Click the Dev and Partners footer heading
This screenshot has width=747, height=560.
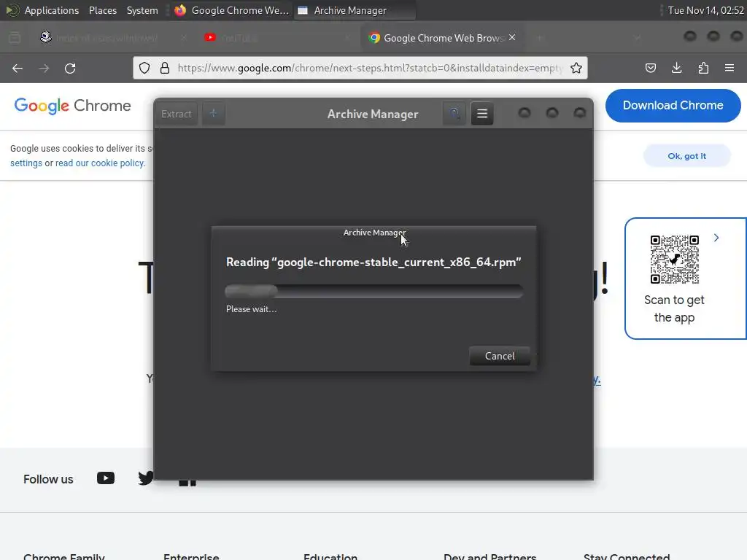489,555
